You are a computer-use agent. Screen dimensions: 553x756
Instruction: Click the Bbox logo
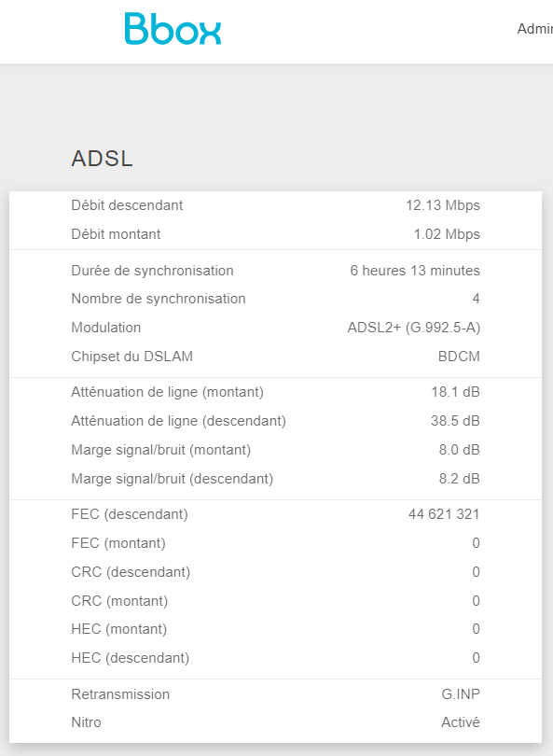tap(173, 29)
